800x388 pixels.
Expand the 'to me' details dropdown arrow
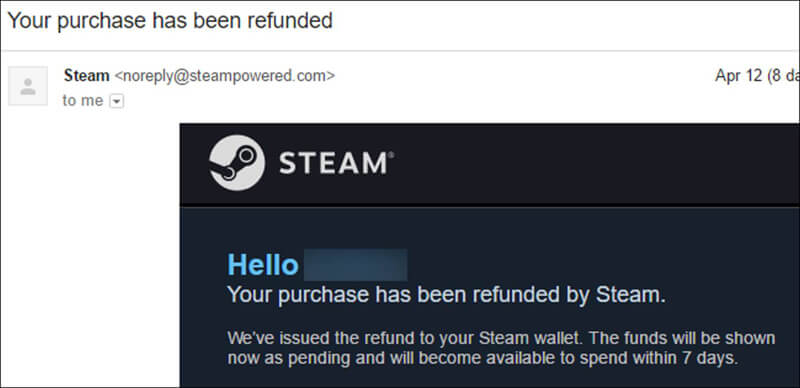coord(117,102)
